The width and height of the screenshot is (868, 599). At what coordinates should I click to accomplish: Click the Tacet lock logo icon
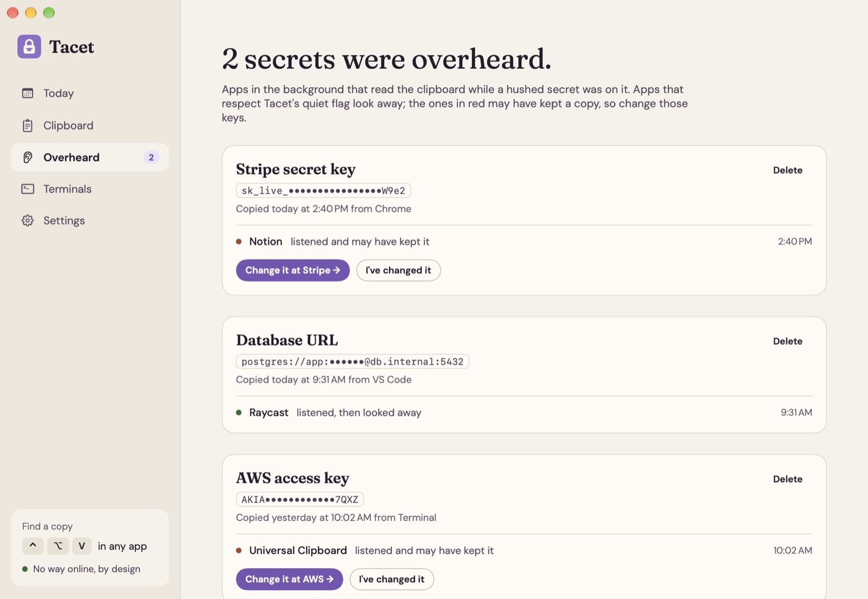[29, 47]
